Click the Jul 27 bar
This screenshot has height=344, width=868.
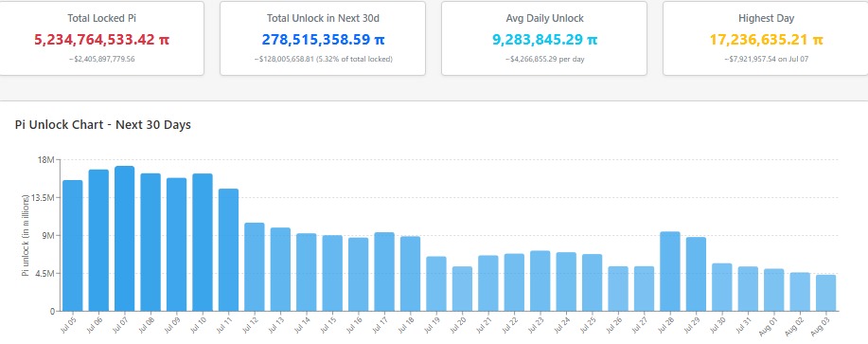[x=645, y=289]
